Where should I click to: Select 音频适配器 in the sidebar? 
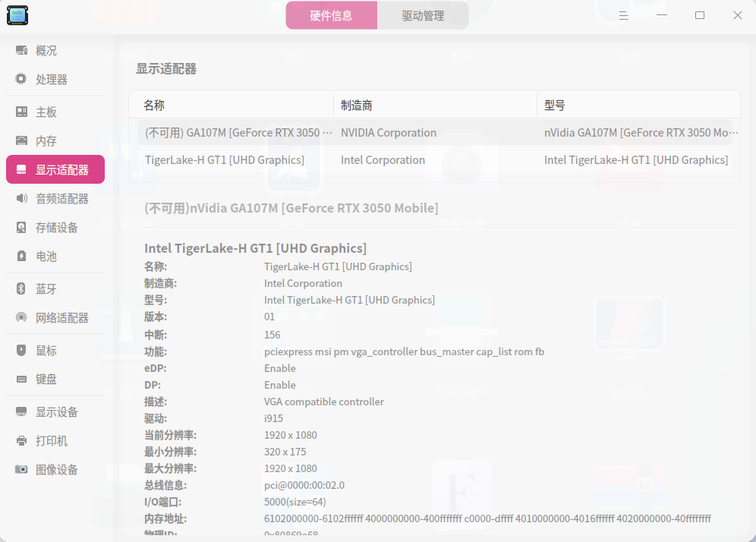coord(55,198)
